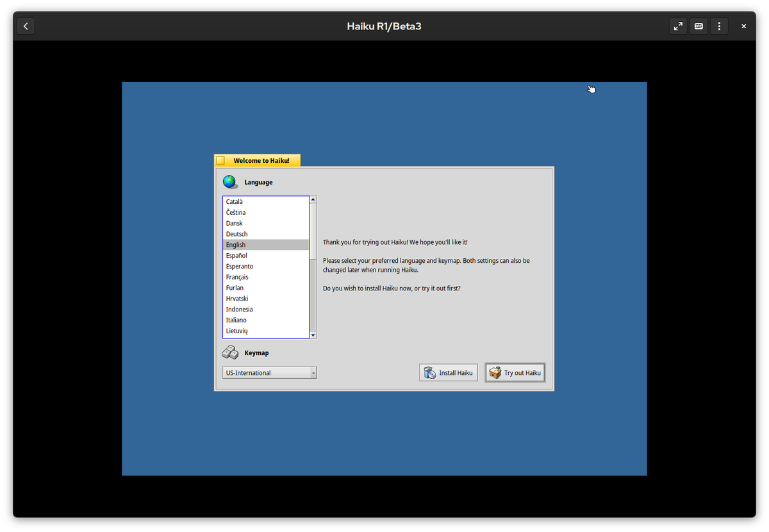769x532 pixels.
Task: Go back using the arrow icon
Action: click(x=25, y=26)
